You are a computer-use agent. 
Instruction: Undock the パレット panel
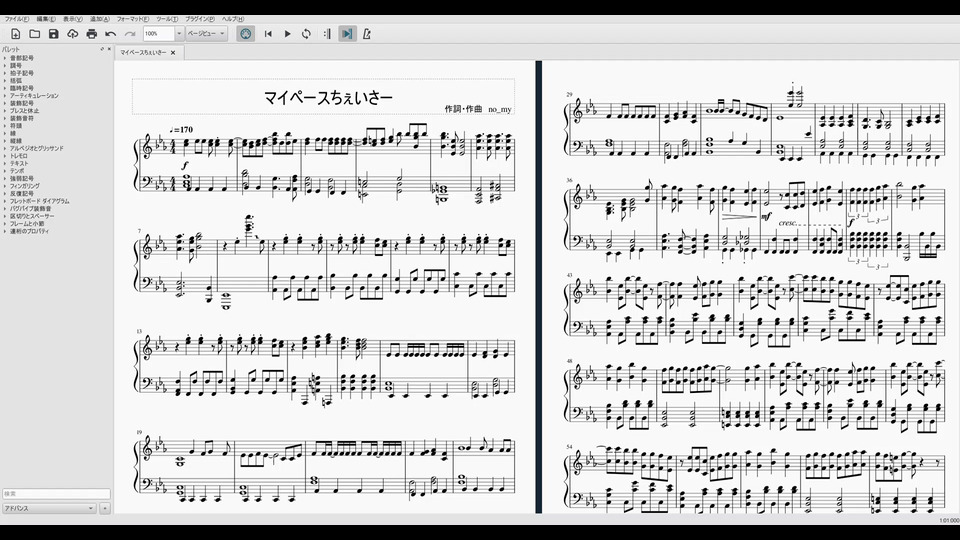coord(102,49)
